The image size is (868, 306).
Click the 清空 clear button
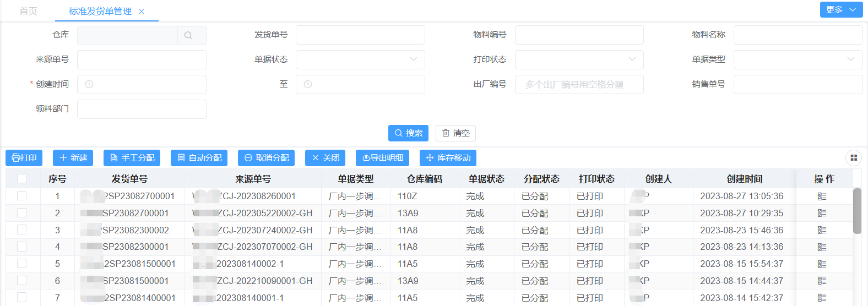[455, 133]
